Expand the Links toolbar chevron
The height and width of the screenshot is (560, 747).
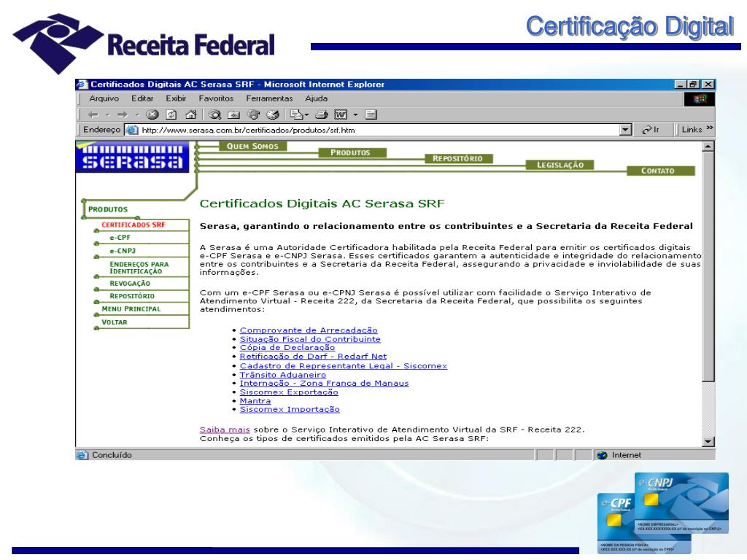pyautogui.click(x=710, y=128)
